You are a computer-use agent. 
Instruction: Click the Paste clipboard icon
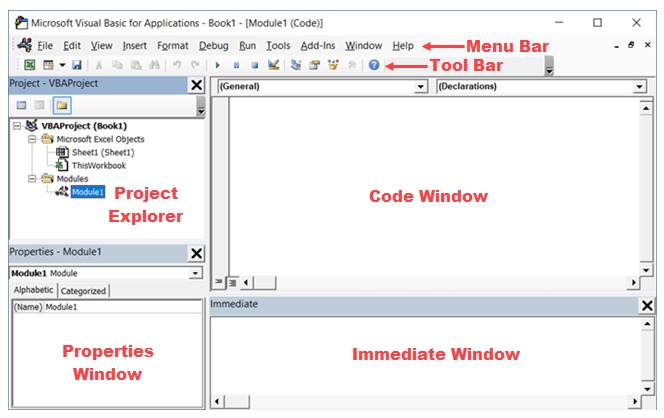136,65
